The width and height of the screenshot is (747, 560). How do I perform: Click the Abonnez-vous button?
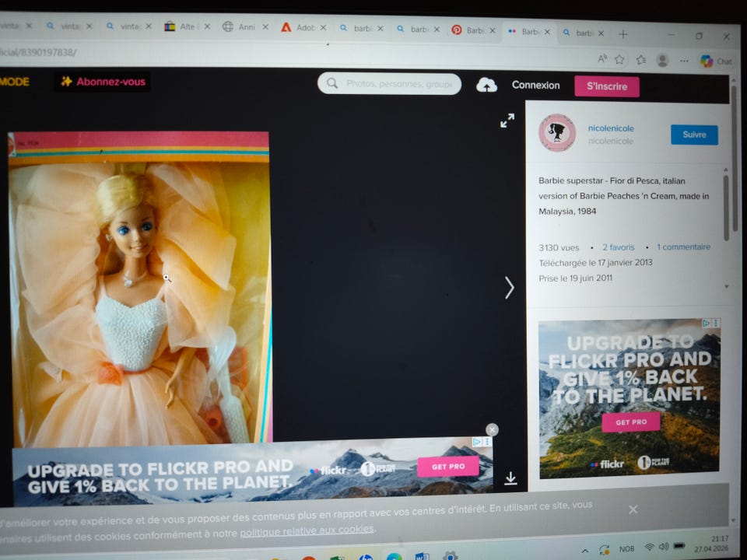(x=103, y=82)
